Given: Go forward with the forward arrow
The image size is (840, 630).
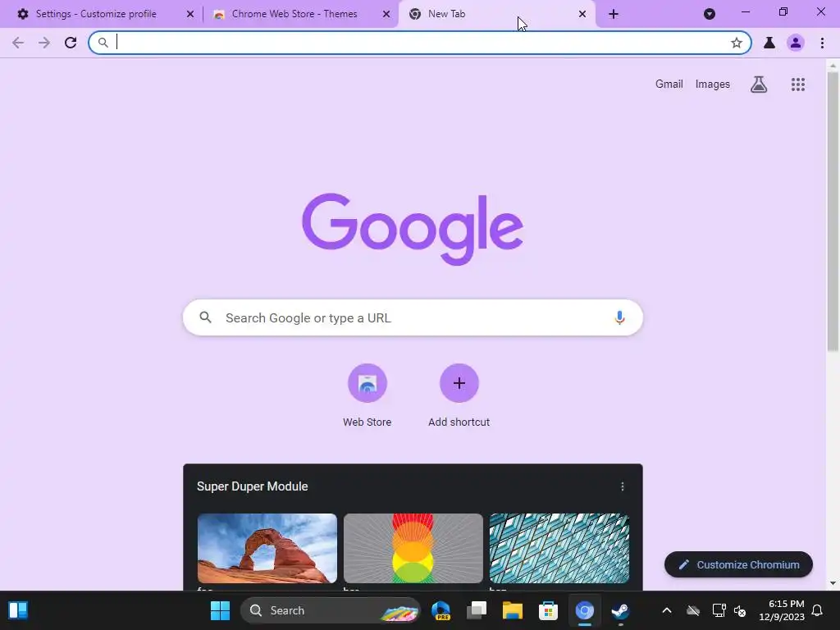Looking at the screenshot, I should (x=44, y=43).
